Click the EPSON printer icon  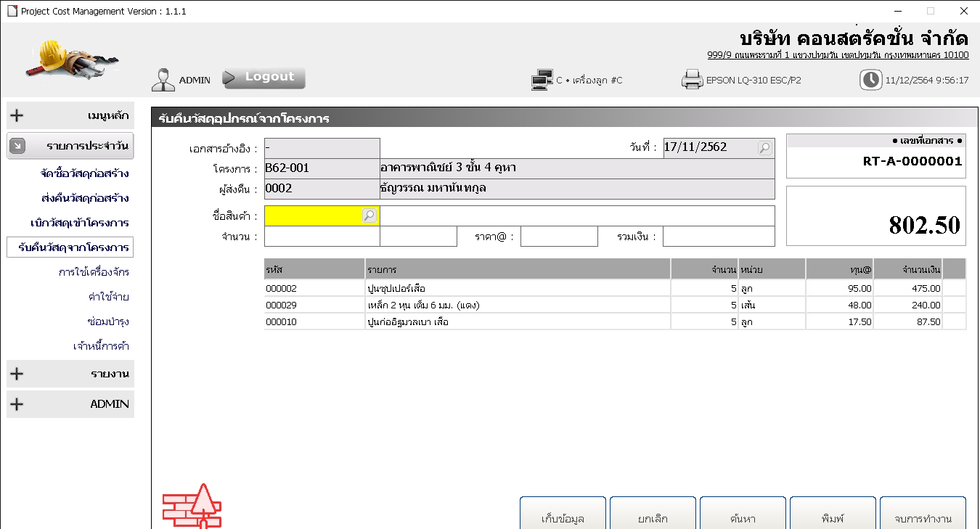(692, 80)
